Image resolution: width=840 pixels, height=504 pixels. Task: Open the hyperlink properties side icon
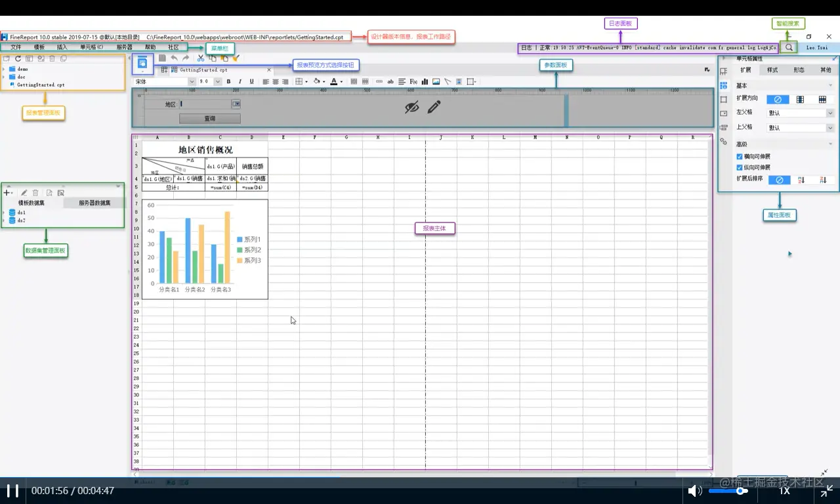pyautogui.click(x=723, y=141)
